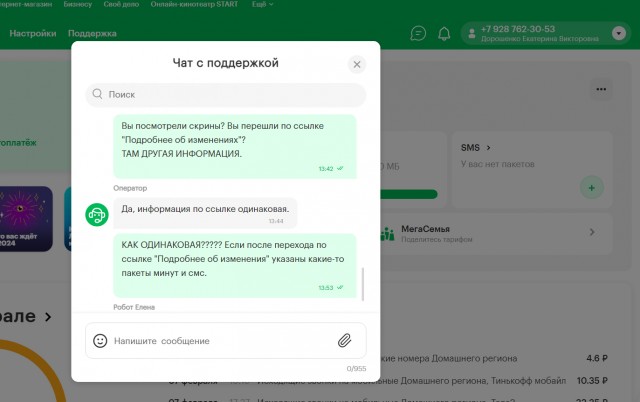Click the МегаСемья family icon
This screenshot has width=640, height=402.
387,233
